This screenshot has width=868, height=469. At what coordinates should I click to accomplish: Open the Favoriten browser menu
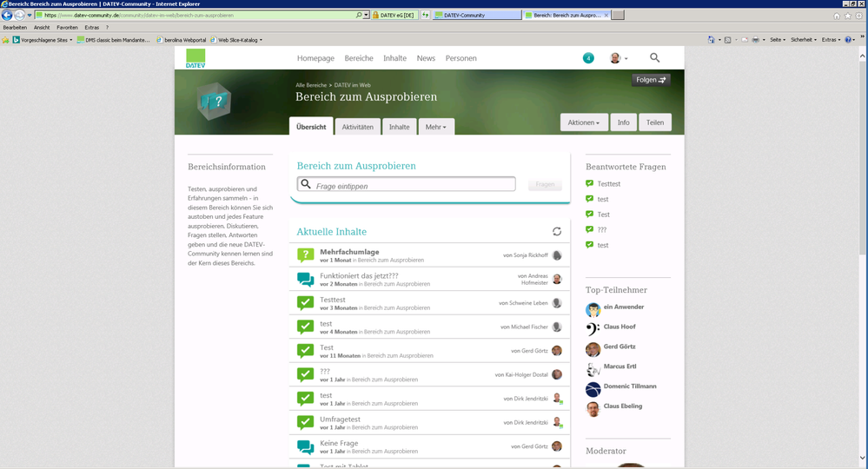click(67, 27)
